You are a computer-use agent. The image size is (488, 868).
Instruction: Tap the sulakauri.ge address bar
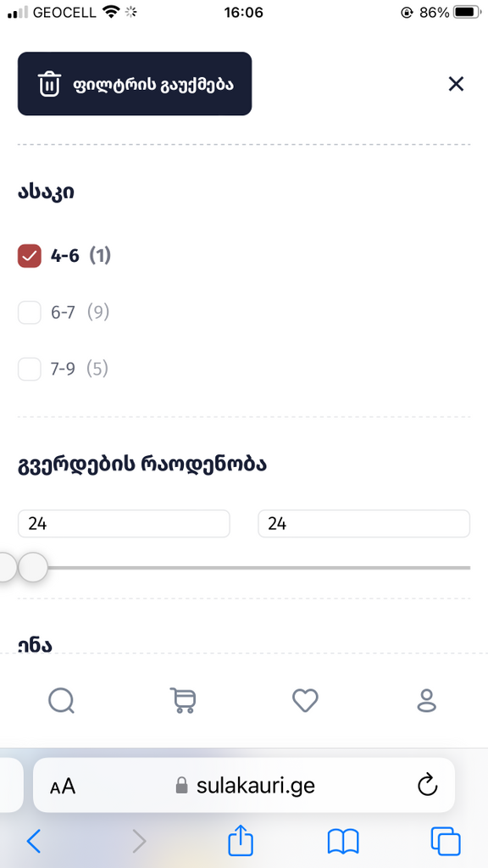pos(244,785)
